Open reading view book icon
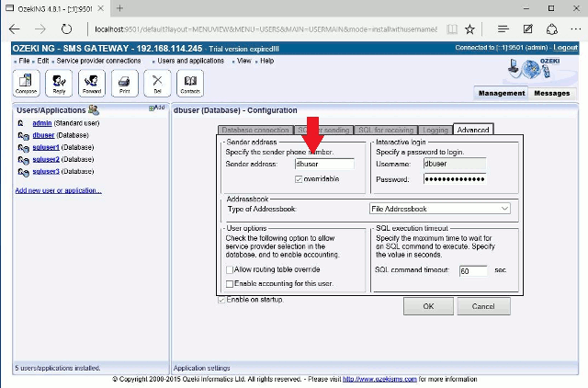Image resolution: width=588 pixels, height=388 pixels. (x=452, y=29)
